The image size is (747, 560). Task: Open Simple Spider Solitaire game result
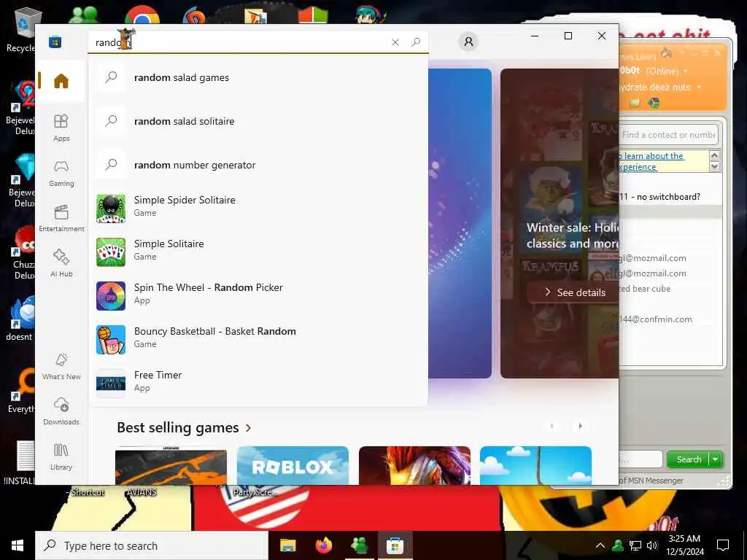tap(258, 208)
